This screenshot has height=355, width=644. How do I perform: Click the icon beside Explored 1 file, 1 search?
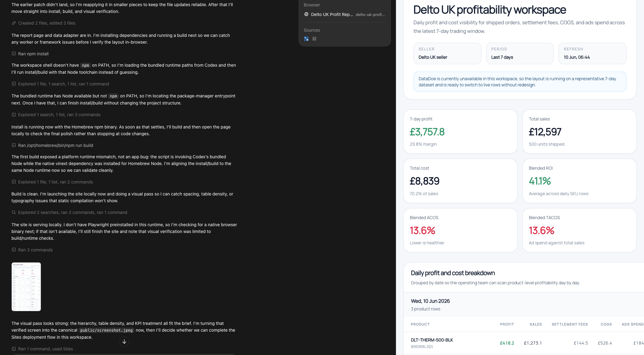click(x=14, y=84)
